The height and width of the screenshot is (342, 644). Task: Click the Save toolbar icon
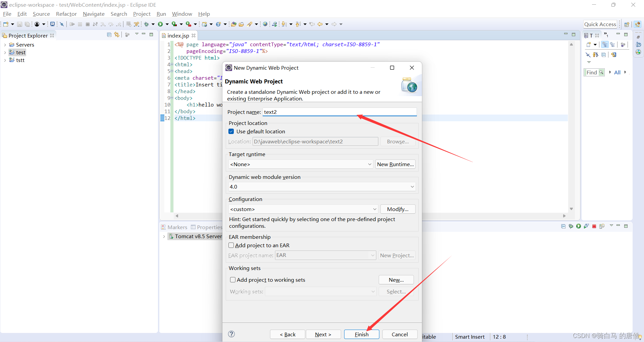pos(19,24)
